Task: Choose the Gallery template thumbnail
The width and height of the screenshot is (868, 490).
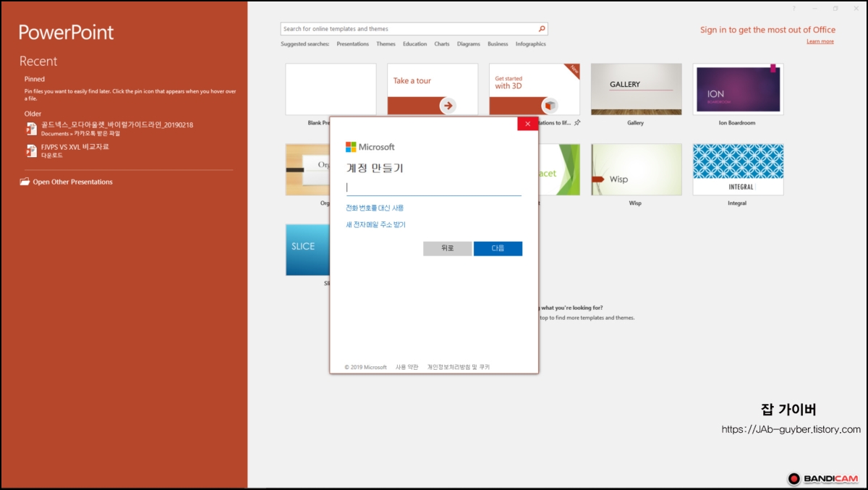Action: [x=636, y=89]
